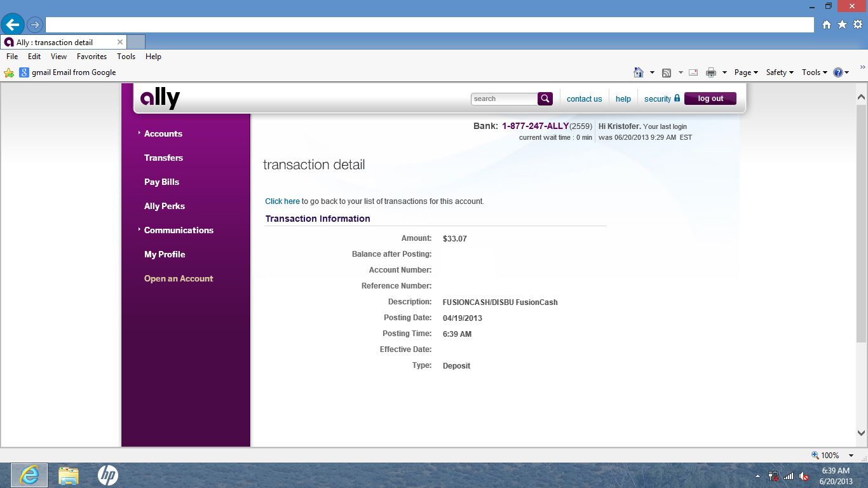Open a new blank tab
Screen dimensions: 868x488
pyautogui.click(x=136, y=42)
